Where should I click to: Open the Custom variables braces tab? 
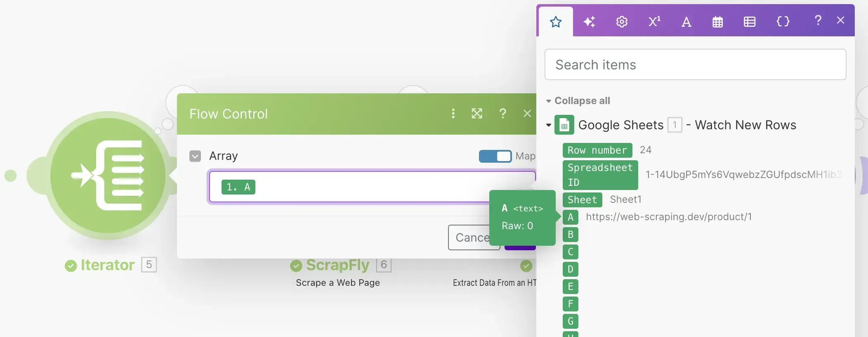pyautogui.click(x=783, y=21)
